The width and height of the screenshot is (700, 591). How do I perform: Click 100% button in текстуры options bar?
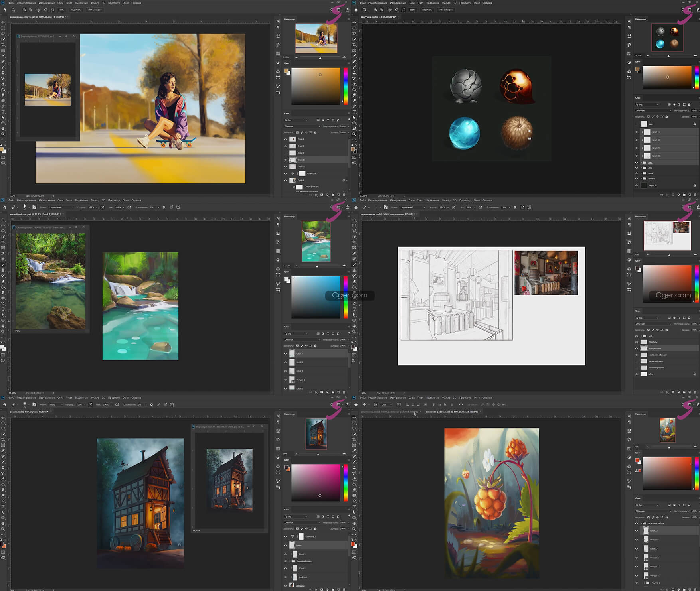(412, 10)
